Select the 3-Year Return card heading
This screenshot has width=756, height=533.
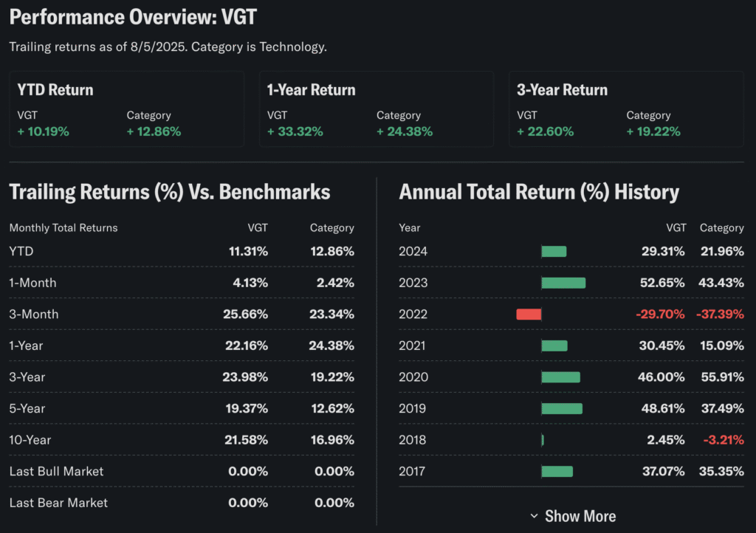(x=562, y=90)
